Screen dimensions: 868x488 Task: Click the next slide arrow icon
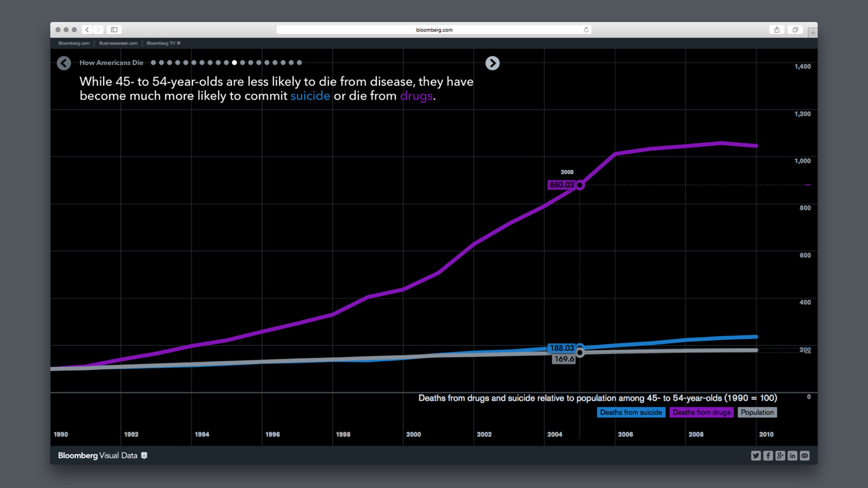(x=492, y=63)
